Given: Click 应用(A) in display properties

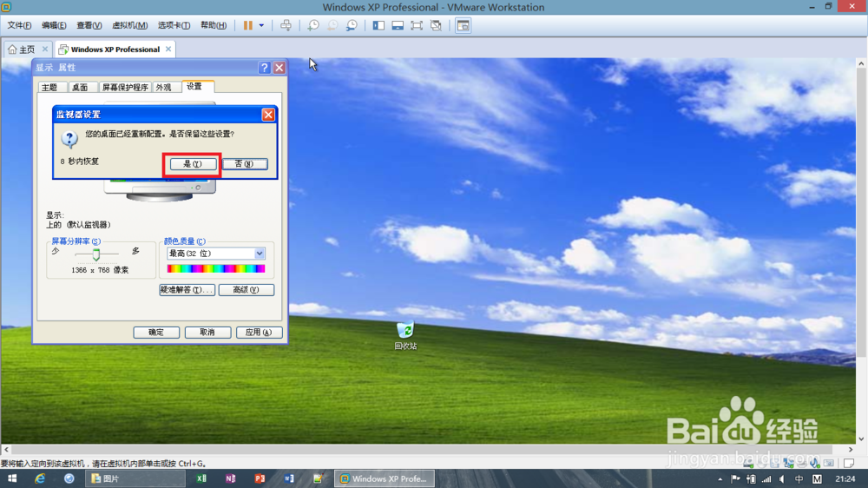Looking at the screenshot, I should point(259,333).
